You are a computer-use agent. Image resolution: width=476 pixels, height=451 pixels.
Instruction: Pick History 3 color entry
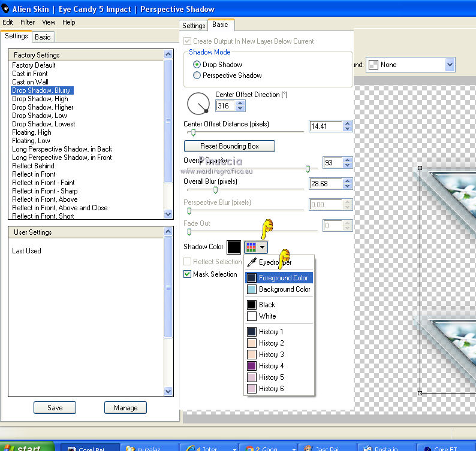click(x=279, y=355)
